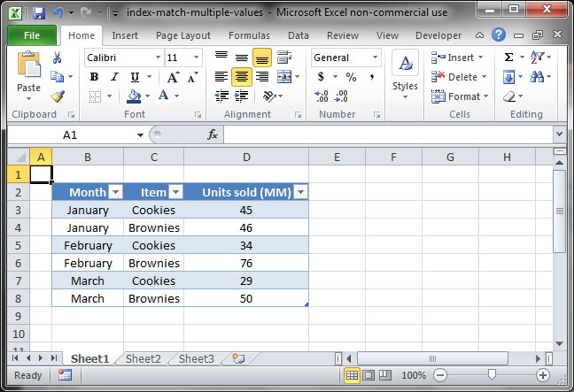Click the AutoSum sigma icon

click(x=508, y=58)
